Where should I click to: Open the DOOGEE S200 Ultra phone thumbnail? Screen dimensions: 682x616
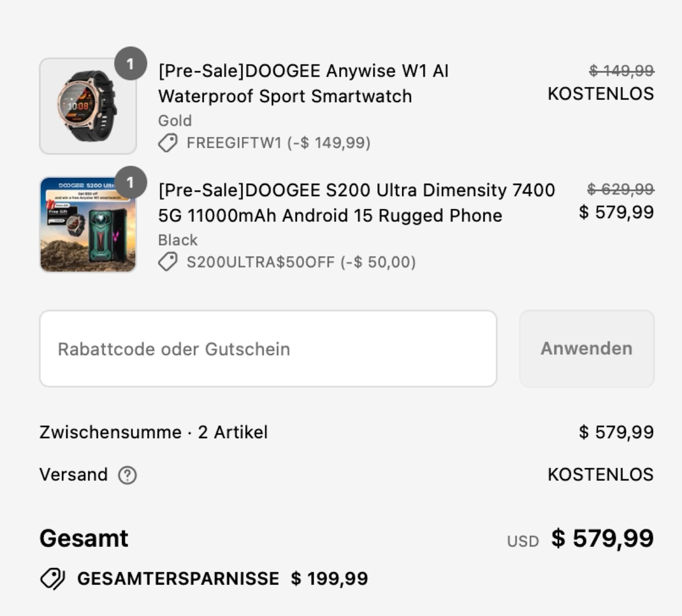pos(88,225)
